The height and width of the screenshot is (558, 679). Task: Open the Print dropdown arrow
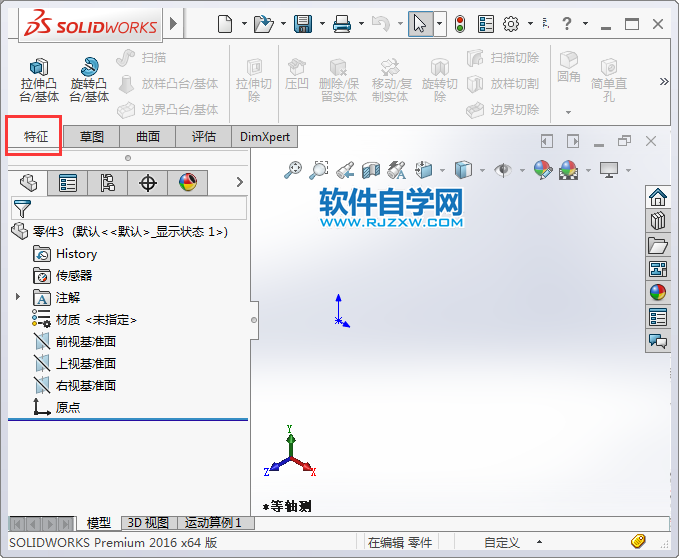pyautogui.click(x=361, y=24)
